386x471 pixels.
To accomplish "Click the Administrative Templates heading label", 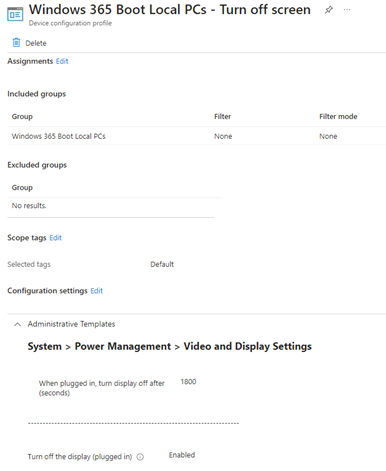I will 71,324.
